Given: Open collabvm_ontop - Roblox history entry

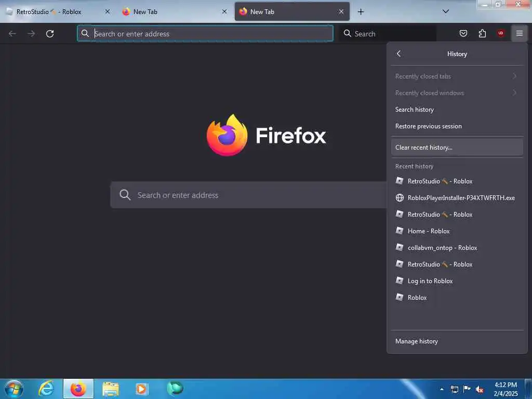Looking at the screenshot, I should tap(457, 248).
